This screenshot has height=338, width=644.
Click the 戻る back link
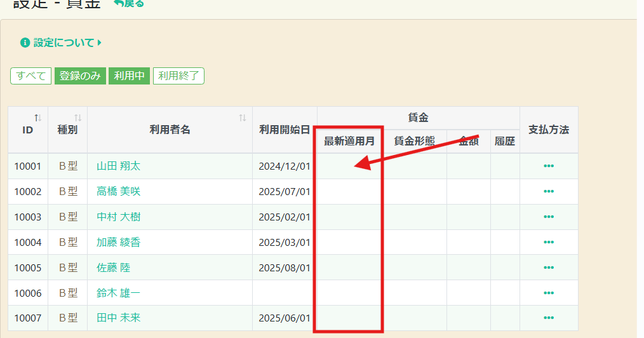pyautogui.click(x=129, y=4)
